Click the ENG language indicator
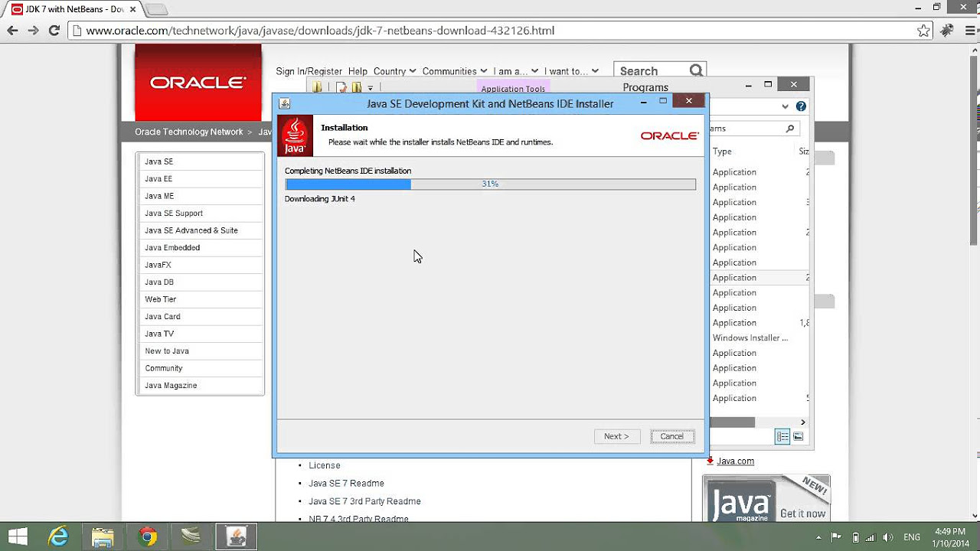 click(x=912, y=537)
